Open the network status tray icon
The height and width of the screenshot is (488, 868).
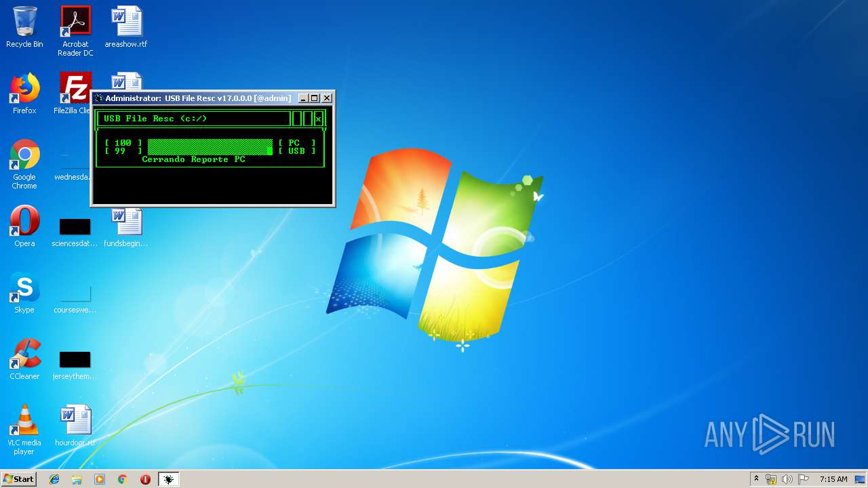[x=771, y=479]
